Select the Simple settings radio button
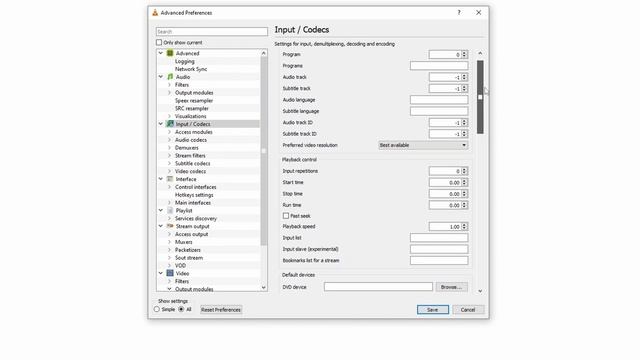This screenshot has width=640, height=360. [x=157, y=309]
